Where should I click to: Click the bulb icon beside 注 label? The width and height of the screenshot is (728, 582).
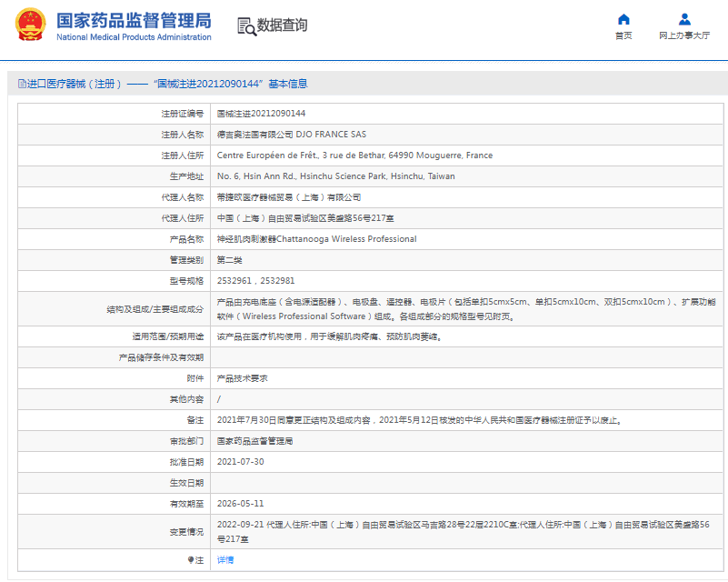point(191,560)
